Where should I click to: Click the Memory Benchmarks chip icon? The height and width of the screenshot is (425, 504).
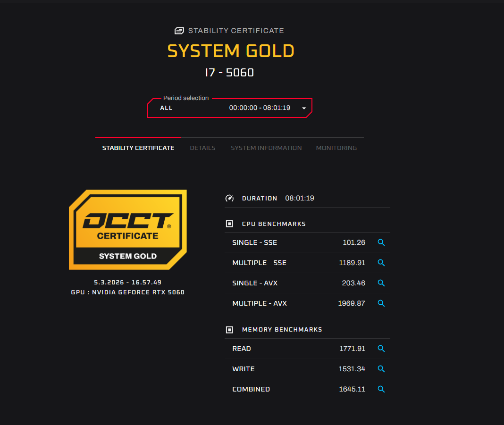click(229, 330)
